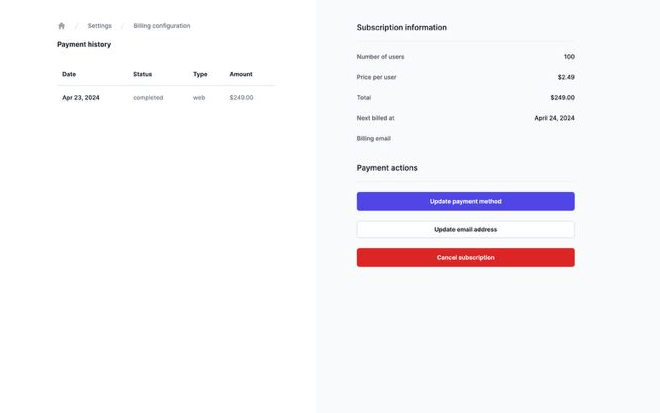660x413 pixels.
Task: Click the $2.49 price per user value
Action: 566,77
